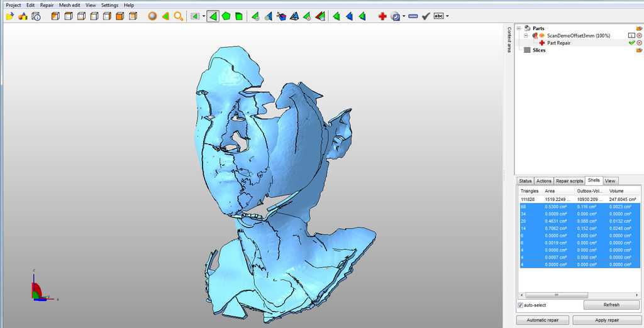Activate the select triangles tool
Screen dimensions: 644x328
coord(213,16)
